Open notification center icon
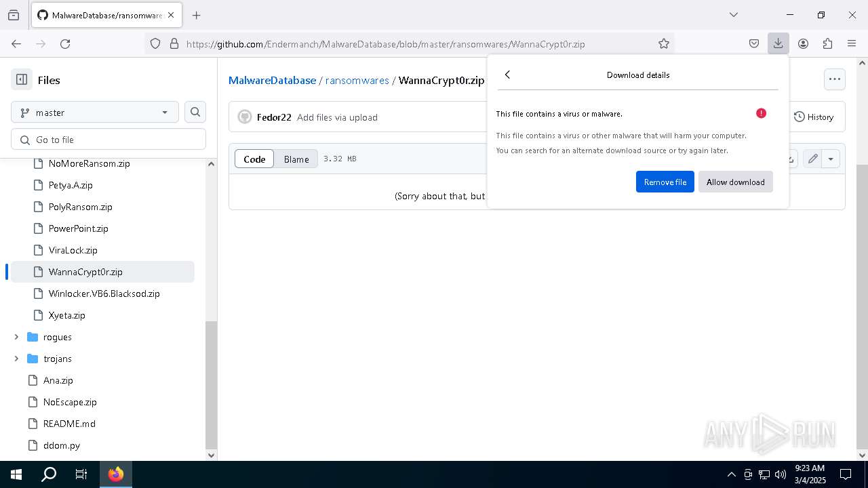The width and height of the screenshot is (868, 488). coord(846,474)
